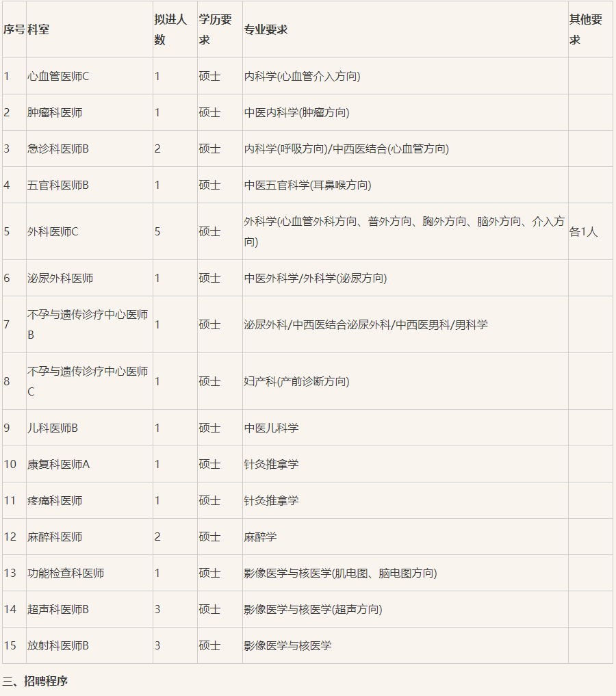
Task: Select the 心血管医师C cell
Action: click(x=58, y=76)
